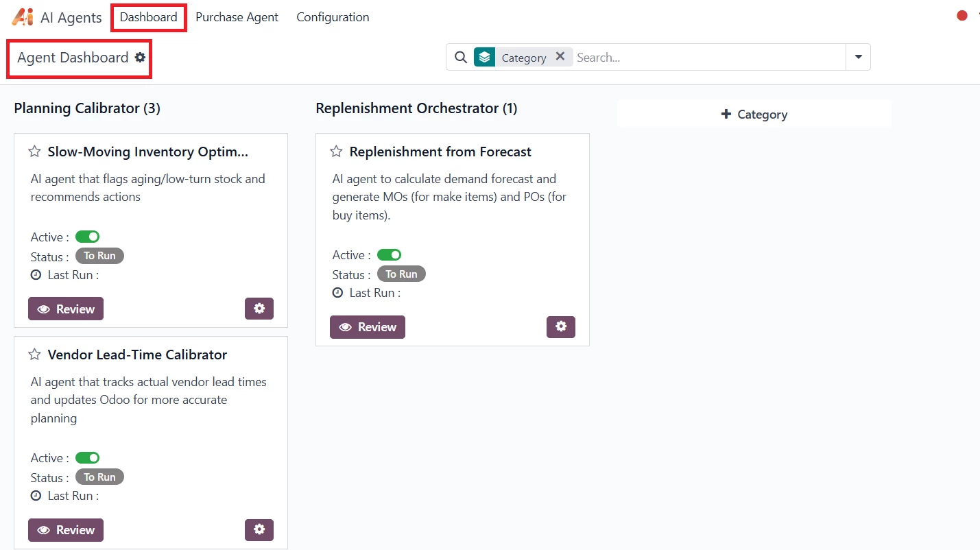Click the search magnifier icon
980x550 pixels.
[461, 58]
